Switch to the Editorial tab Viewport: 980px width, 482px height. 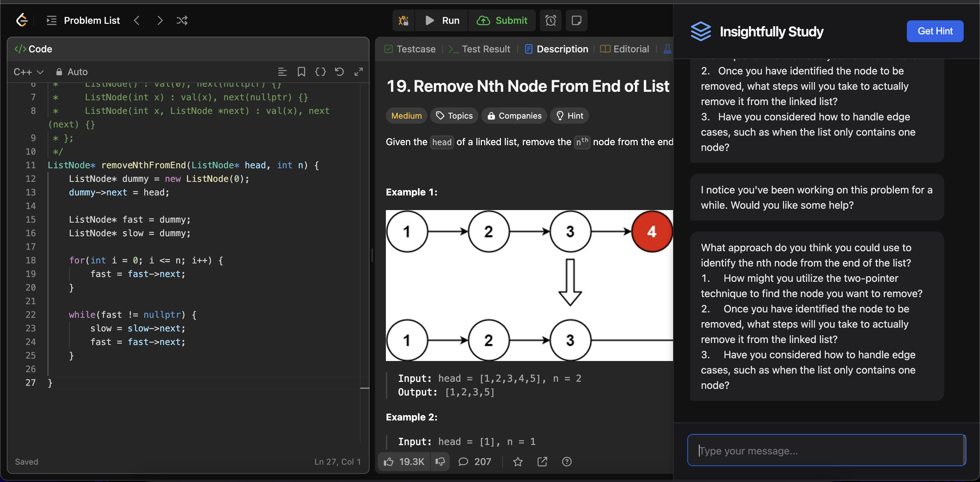tap(625, 49)
